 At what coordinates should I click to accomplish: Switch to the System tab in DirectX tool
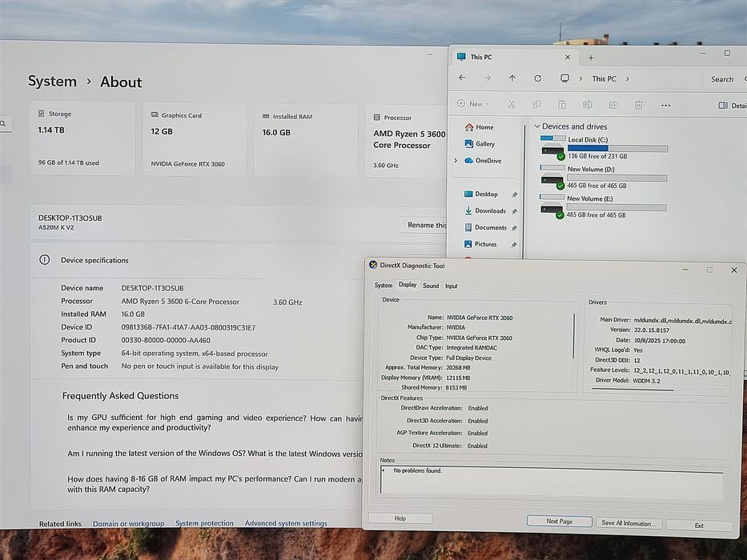click(x=383, y=286)
